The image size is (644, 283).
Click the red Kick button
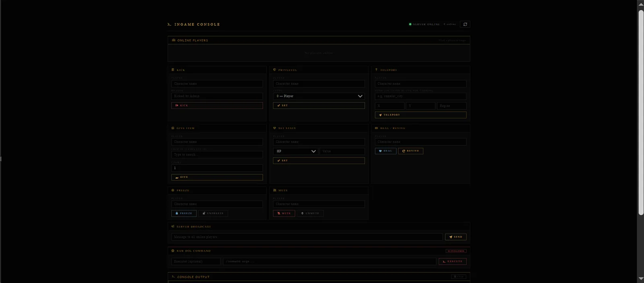point(217,105)
